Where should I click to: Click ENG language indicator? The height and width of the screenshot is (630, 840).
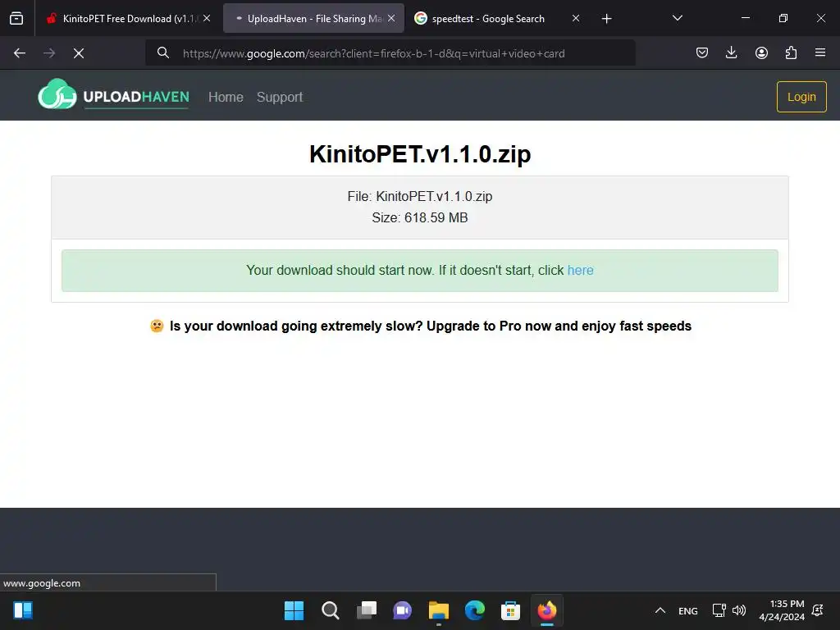(688, 610)
